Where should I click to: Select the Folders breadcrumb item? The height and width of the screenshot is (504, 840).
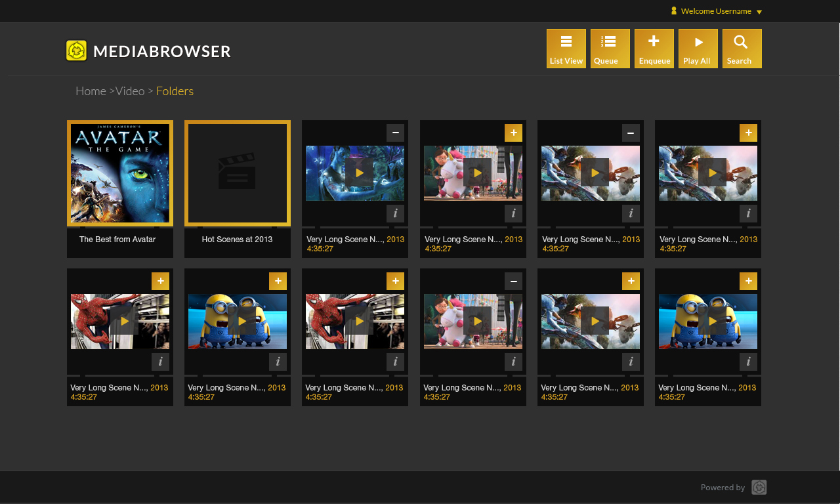point(175,91)
